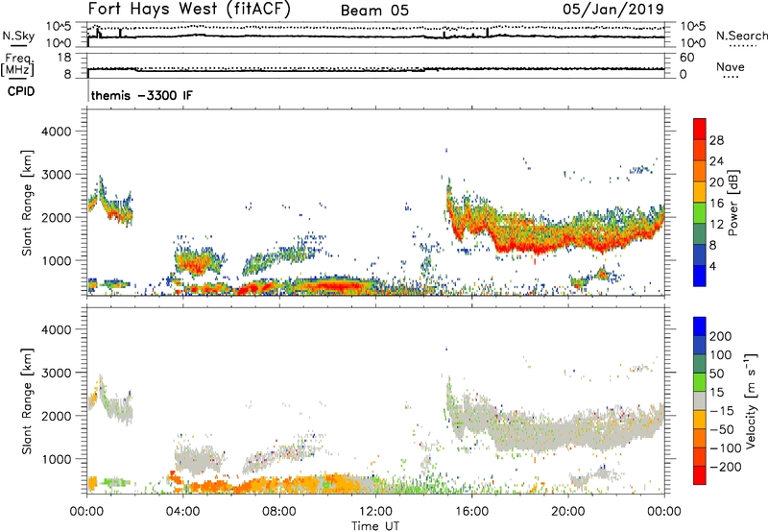Image resolution: width=768 pixels, height=532 pixels.
Task: Click the velocity colorbar title 'Velocity [m s-1]'
Action: pyautogui.click(x=750, y=400)
